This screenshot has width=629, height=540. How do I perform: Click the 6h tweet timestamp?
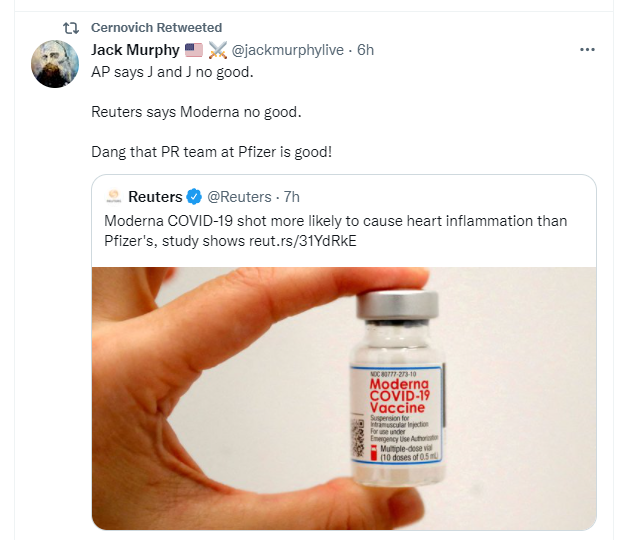[366, 49]
